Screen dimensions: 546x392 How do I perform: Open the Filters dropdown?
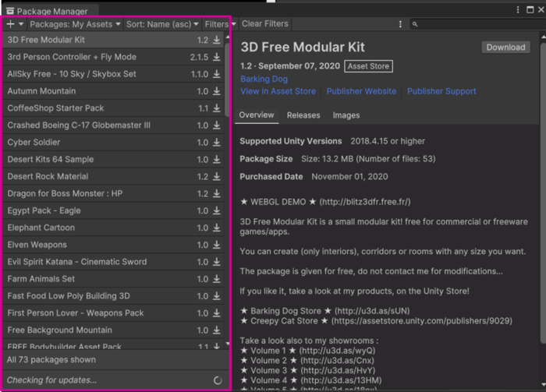point(219,24)
